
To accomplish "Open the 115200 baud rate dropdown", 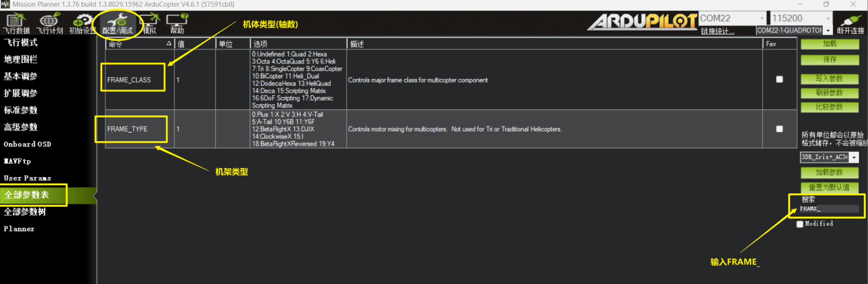I will pos(828,19).
